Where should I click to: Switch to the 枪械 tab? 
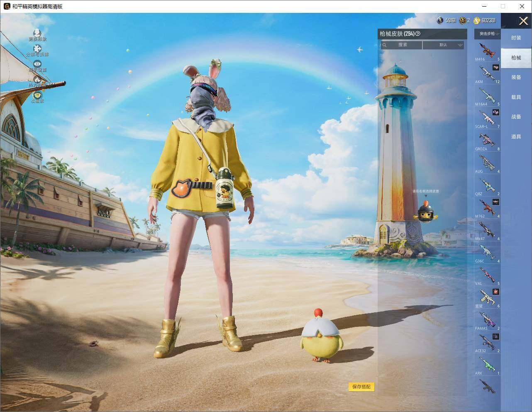pyautogui.click(x=516, y=58)
